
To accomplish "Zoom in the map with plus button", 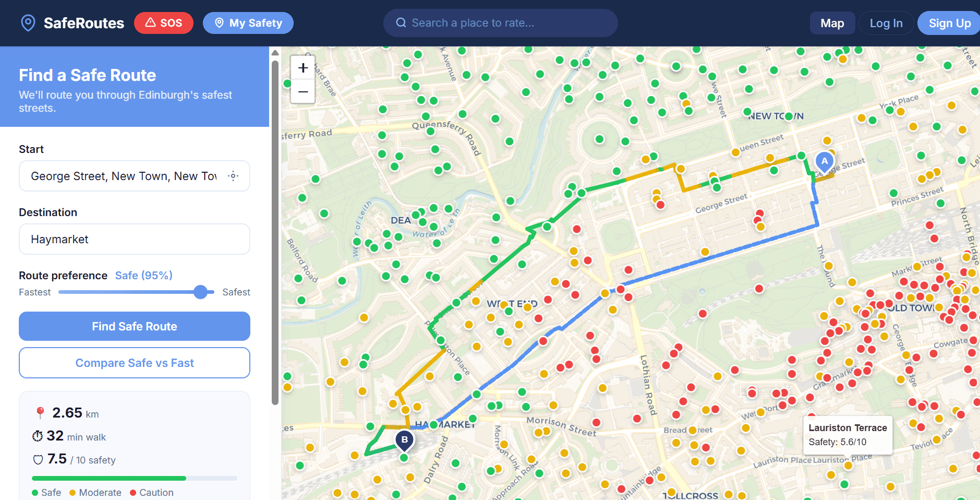I will click(303, 68).
